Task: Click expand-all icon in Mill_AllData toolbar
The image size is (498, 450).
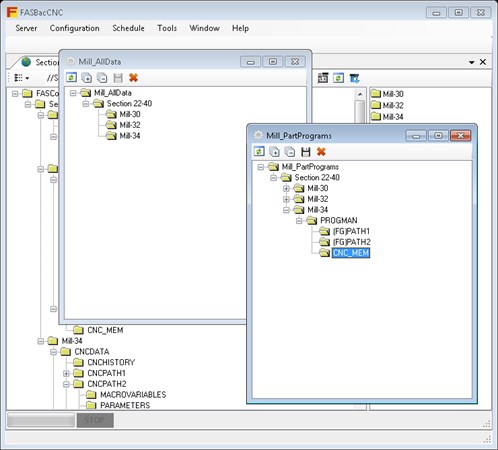Action: click(87, 78)
